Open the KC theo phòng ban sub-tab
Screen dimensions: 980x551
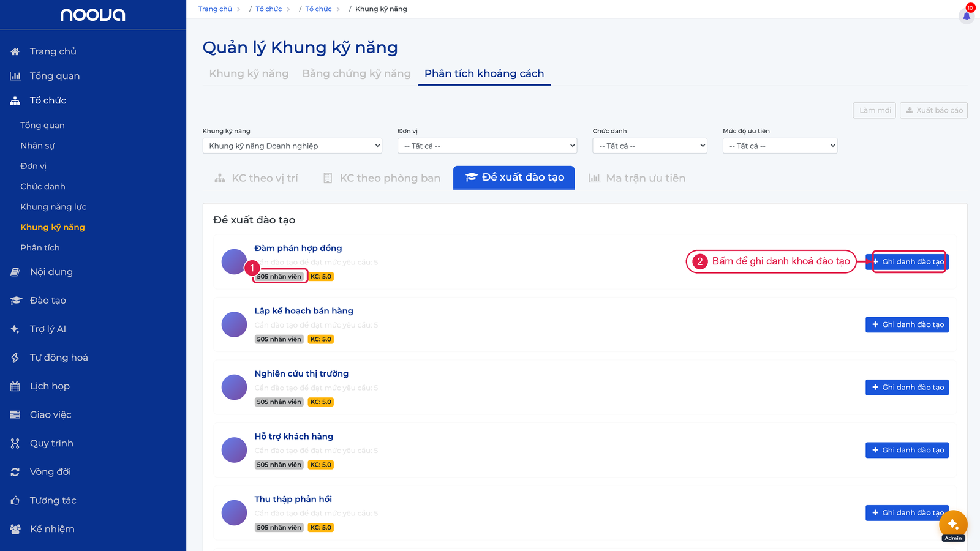(382, 178)
